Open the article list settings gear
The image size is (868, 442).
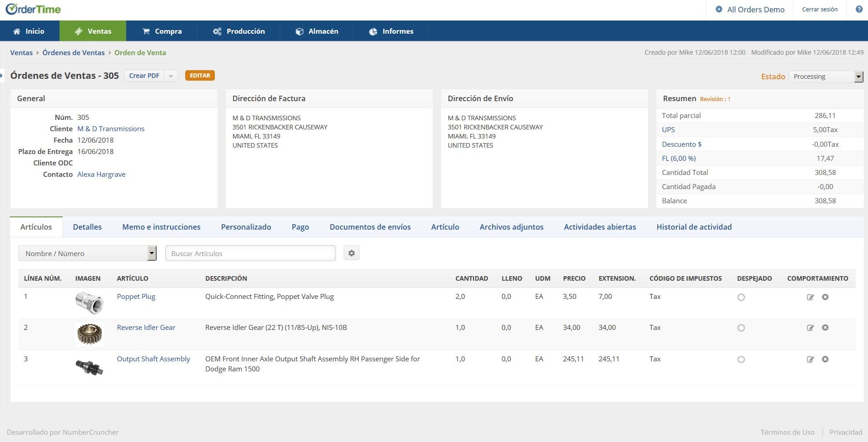(x=351, y=253)
